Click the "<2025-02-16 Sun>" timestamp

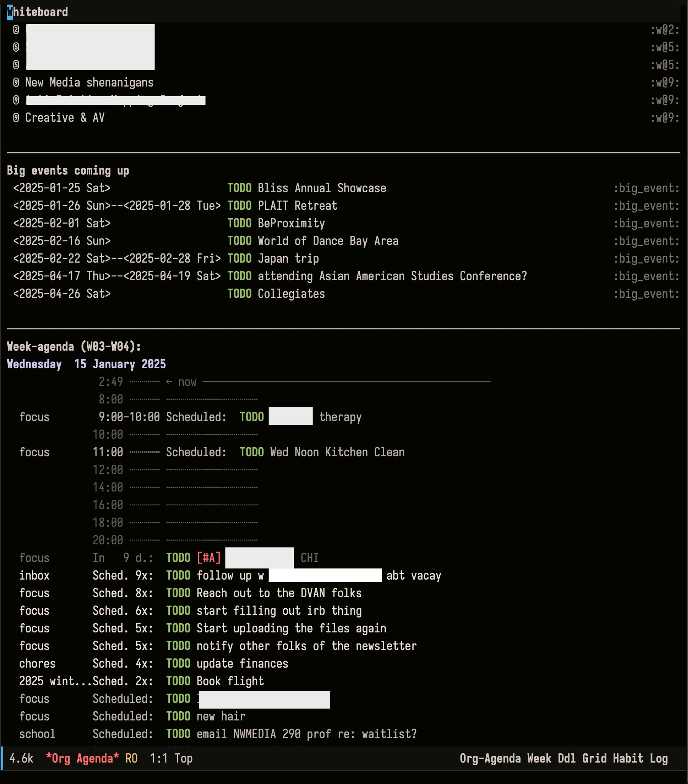pyautogui.click(x=62, y=241)
